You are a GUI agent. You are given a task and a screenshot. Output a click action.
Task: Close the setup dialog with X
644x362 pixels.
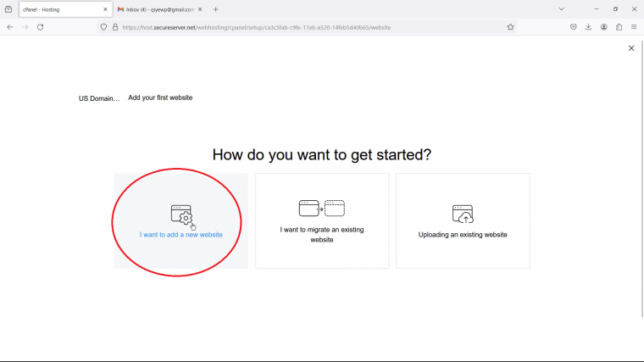[631, 48]
